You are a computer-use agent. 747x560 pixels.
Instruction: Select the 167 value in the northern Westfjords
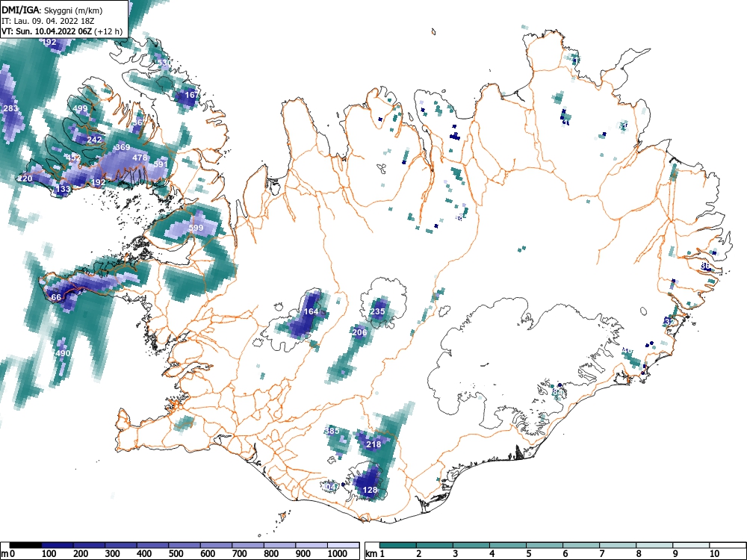tap(191, 95)
